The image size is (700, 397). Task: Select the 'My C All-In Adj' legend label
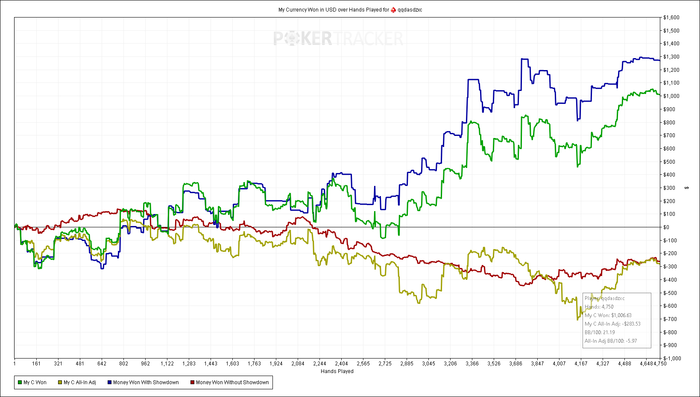(x=80, y=383)
